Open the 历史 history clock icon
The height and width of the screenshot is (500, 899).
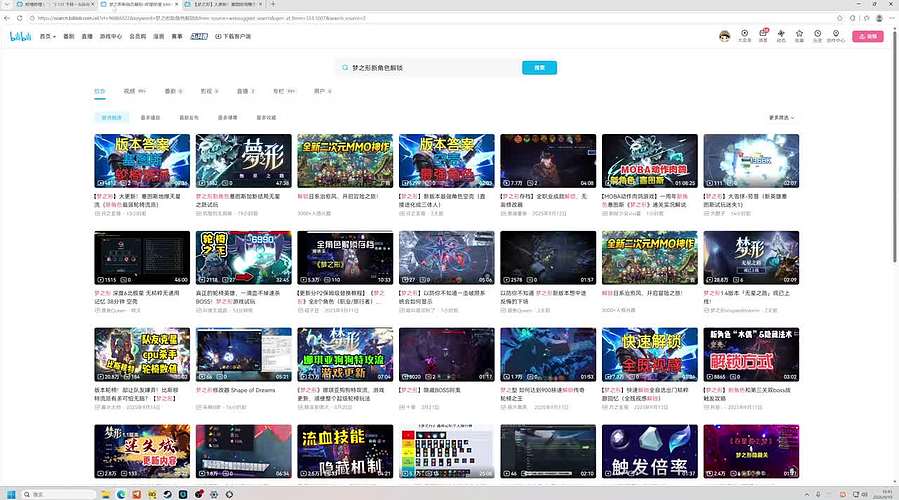point(818,36)
